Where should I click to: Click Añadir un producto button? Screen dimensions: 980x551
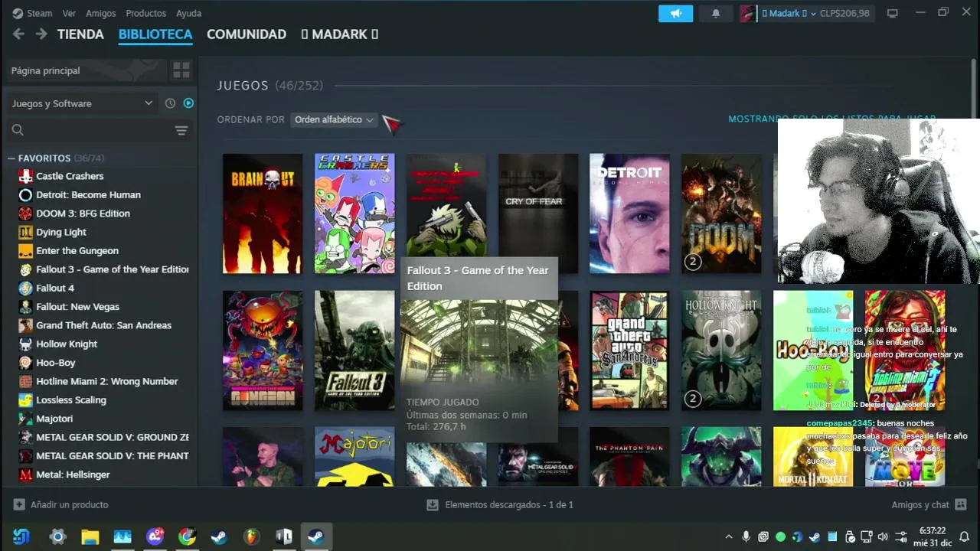(61, 505)
